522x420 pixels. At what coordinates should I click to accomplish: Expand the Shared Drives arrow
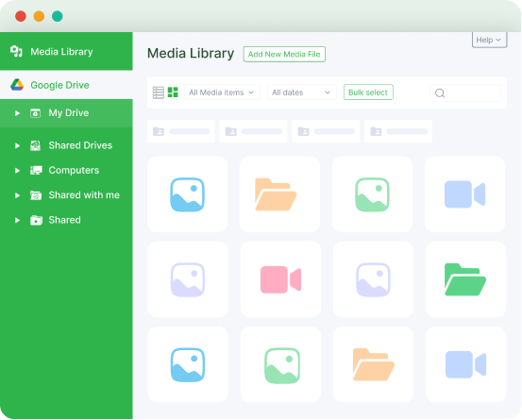(17, 145)
